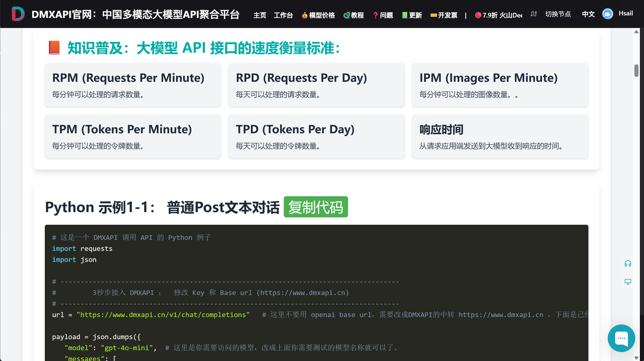This screenshot has width=644, height=361.
Task: Open the 中文 language selector
Action: (588, 14)
